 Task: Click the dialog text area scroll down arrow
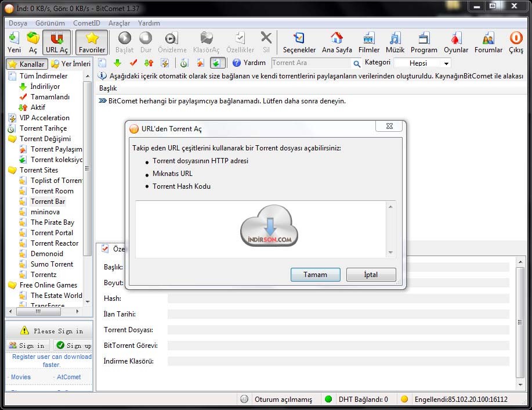coord(390,253)
